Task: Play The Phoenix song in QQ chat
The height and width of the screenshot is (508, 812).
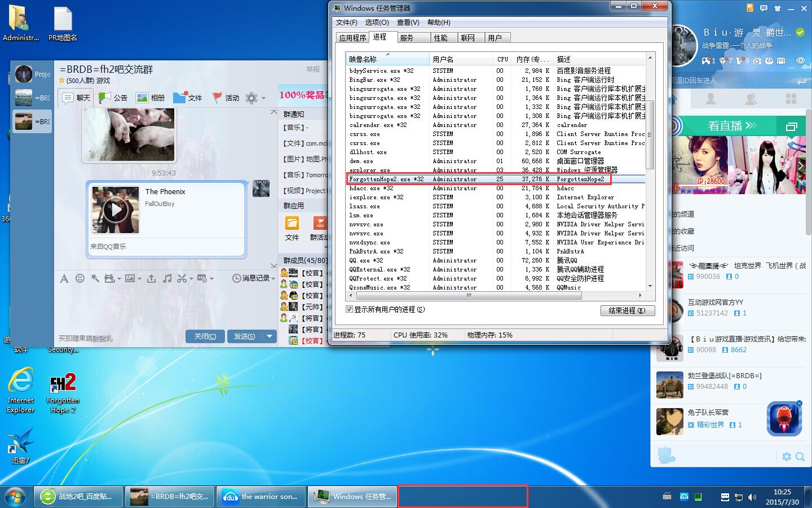Action: pos(116,210)
